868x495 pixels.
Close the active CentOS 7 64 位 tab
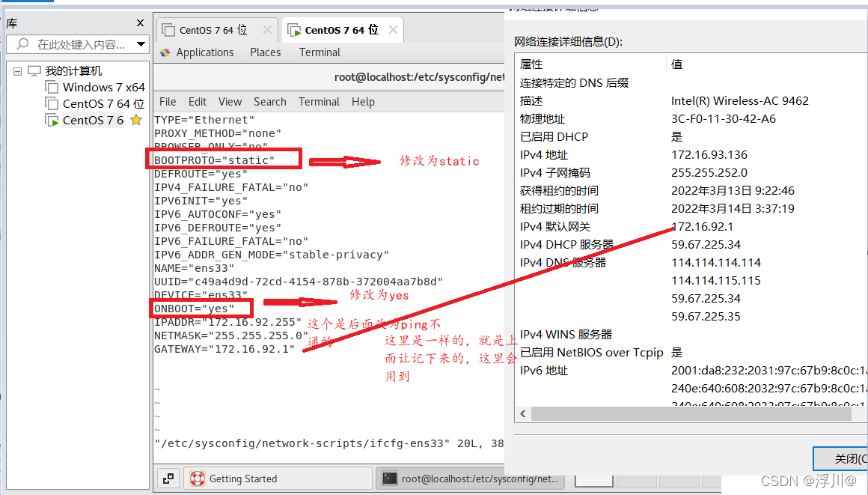click(x=393, y=30)
